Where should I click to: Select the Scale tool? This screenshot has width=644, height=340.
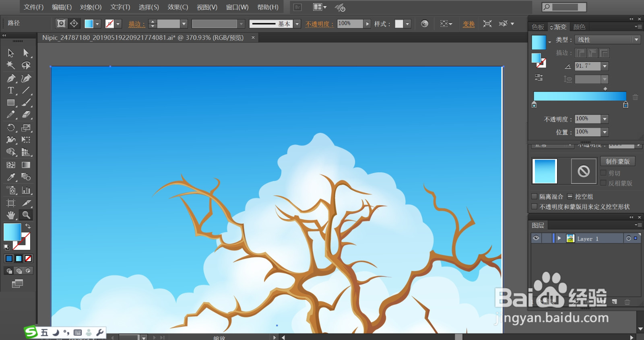point(26,128)
